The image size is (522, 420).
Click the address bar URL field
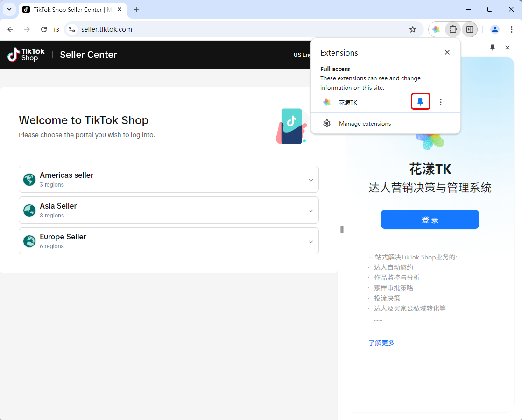click(233, 29)
